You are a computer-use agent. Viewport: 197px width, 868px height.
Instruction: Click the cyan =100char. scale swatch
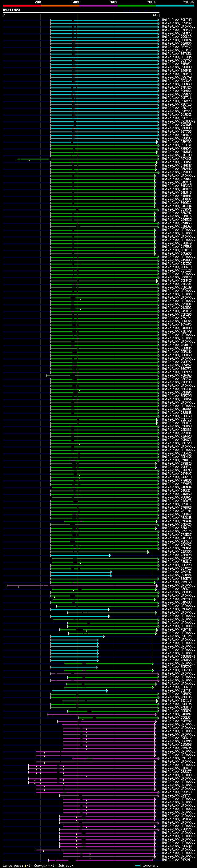(x=137, y=865)
